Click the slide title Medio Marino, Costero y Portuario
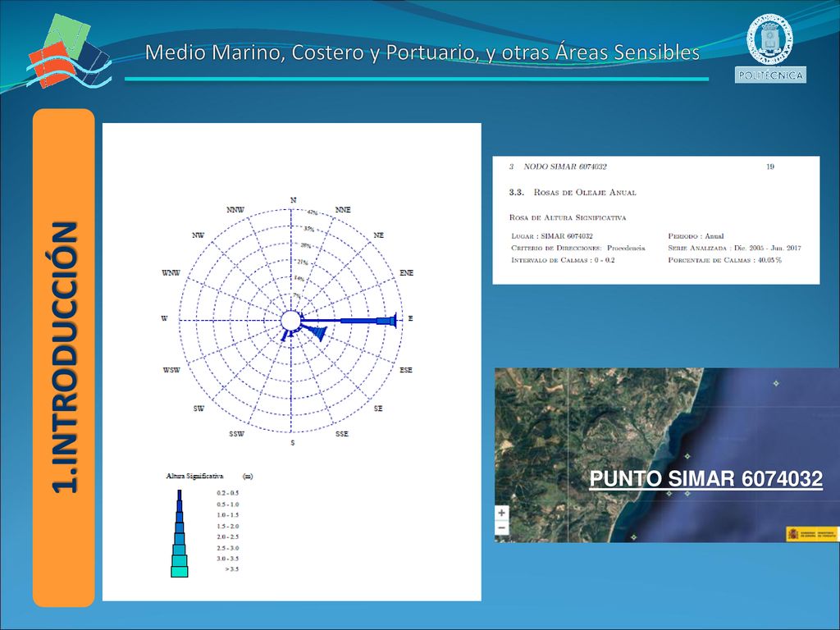This screenshot has height=630, width=840. pos(422,52)
